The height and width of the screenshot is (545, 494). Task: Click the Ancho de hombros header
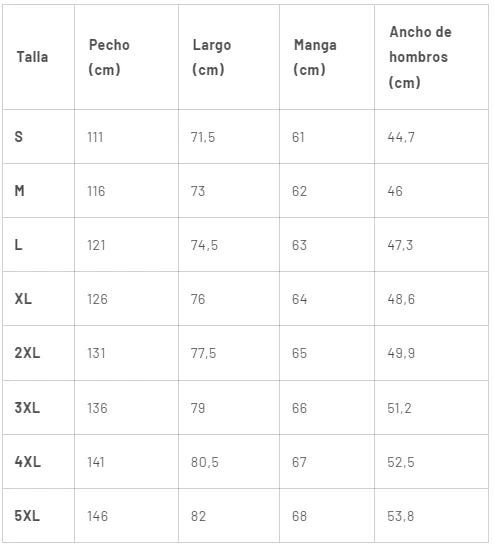(x=420, y=57)
